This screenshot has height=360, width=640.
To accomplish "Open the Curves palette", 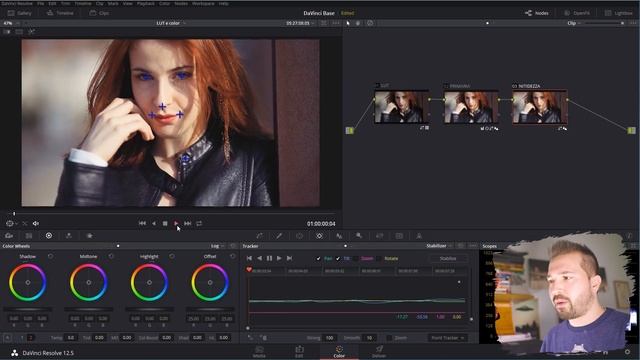I will [x=260, y=236].
